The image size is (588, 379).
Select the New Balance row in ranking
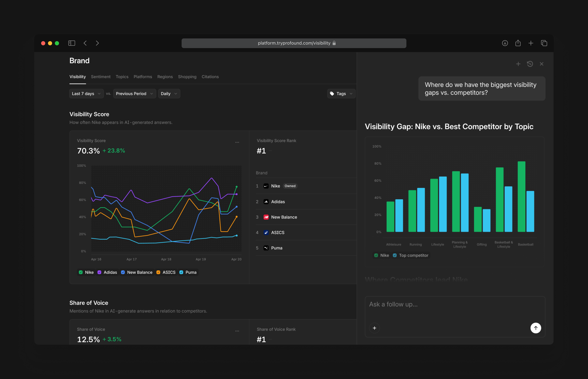tap(306, 217)
